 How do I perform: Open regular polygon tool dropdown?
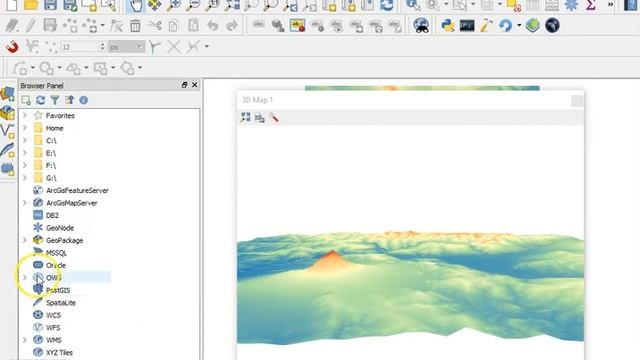[x=140, y=68]
